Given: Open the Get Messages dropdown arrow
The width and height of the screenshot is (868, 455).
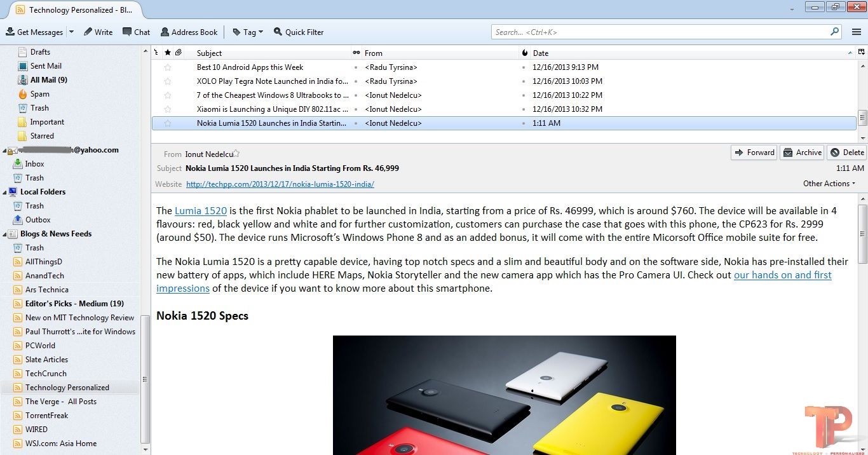Looking at the screenshot, I should (71, 32).
